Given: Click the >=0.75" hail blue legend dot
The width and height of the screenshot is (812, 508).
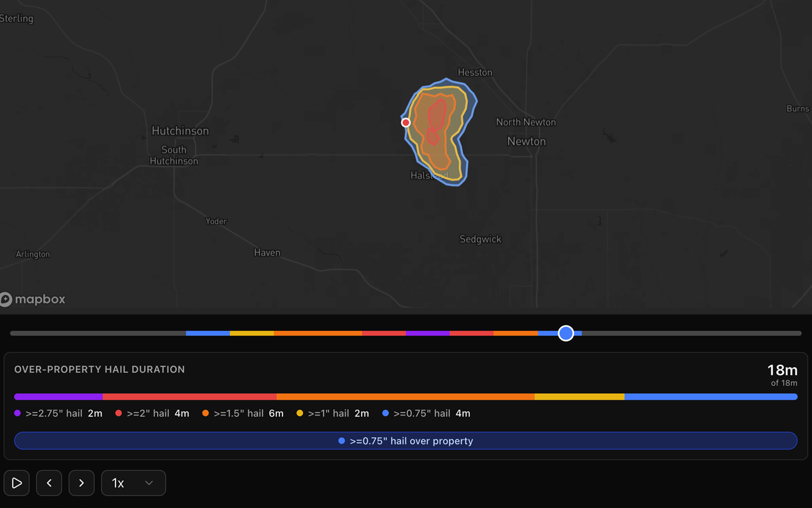Looking at the screenshot, I should 385,413.
